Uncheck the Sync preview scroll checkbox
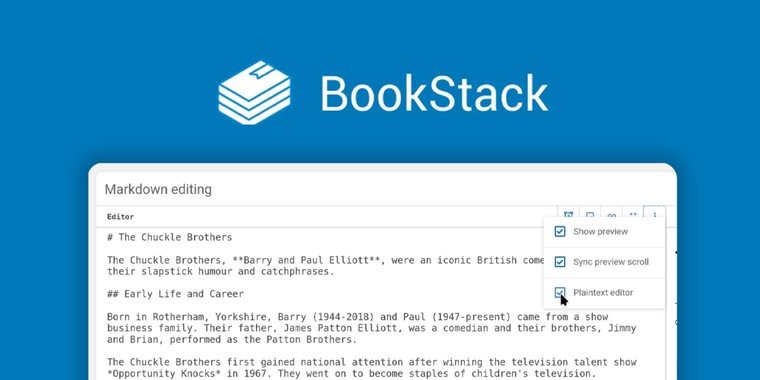Viewport: 760px width, 380px height. tap(560, 262)
